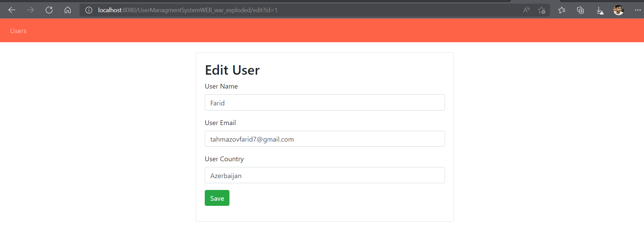The image size is (644, 242).
Task: Open the Collections icon
Action: click(x=580, y=10)
